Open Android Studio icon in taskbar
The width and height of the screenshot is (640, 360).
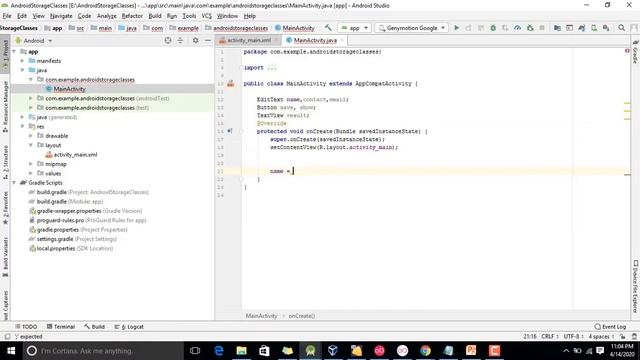click(311, 351)
